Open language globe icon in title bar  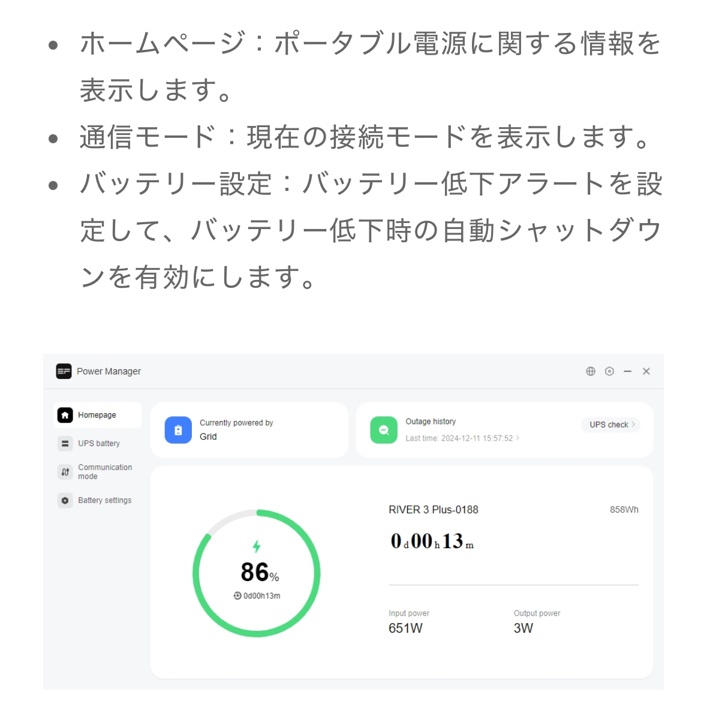click(591, 371)
